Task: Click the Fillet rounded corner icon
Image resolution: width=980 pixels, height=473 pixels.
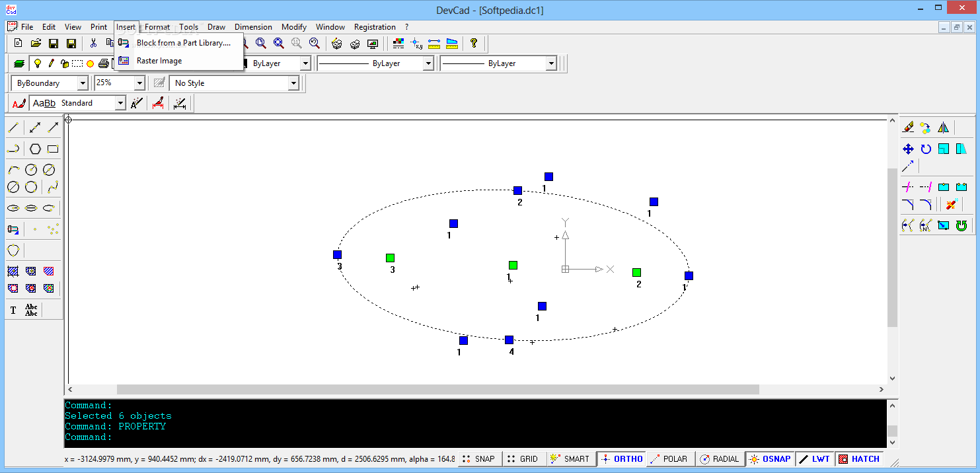Action: pyautogui.click(x=926, y=204)
